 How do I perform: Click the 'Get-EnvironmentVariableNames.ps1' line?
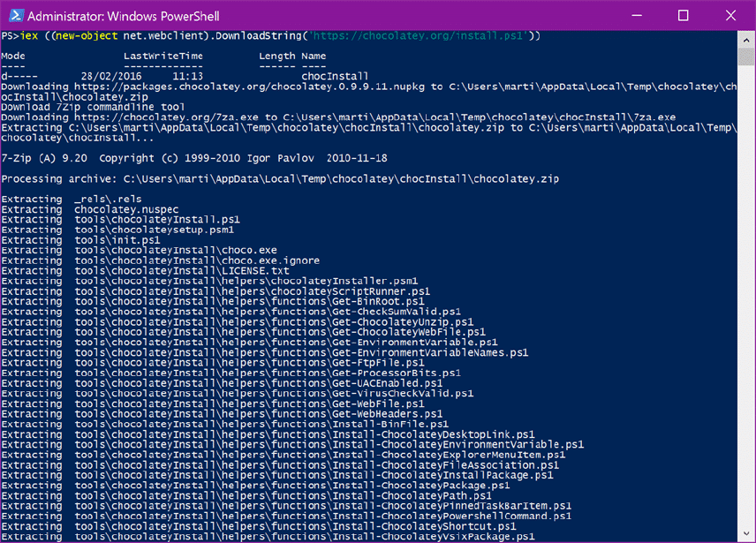click(x=265, y=352)
